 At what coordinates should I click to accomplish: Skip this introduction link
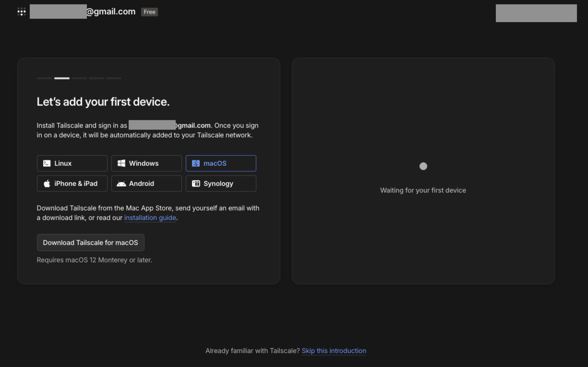[x=334, y=351]
